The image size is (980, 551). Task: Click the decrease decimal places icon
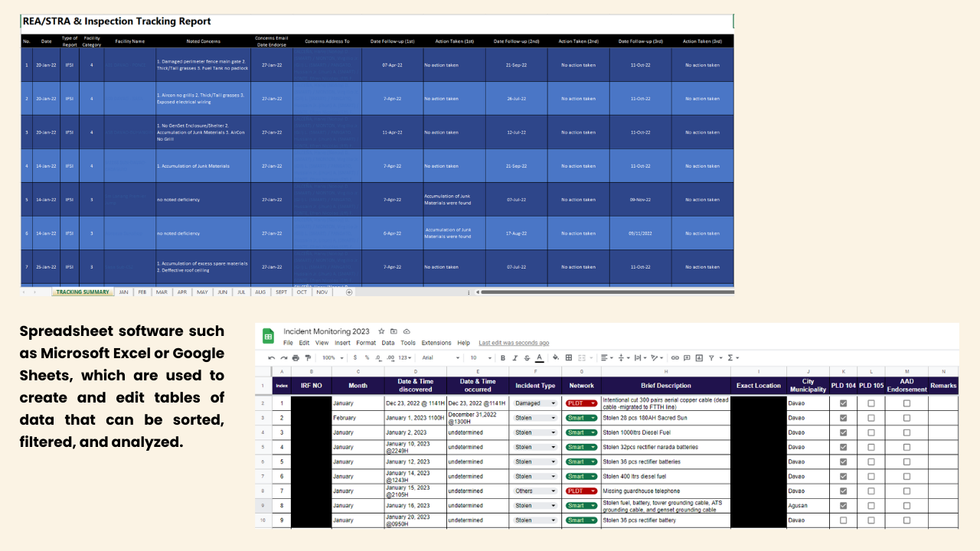tap(378, 357)
